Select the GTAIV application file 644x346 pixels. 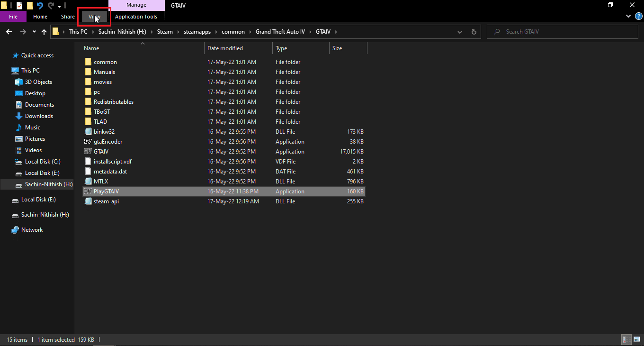(x=101, y=152)
